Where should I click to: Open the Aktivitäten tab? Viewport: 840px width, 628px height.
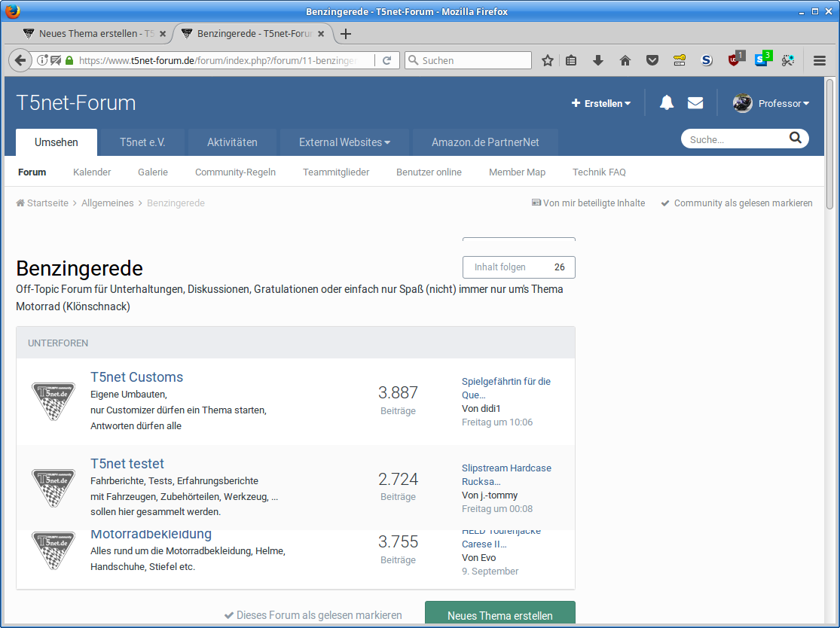[232, 142]
